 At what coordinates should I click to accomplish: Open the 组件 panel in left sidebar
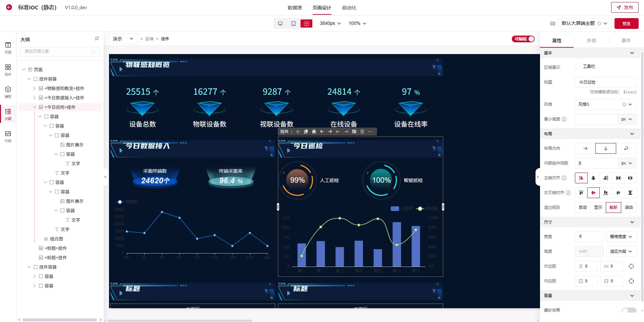pos(8,70)
